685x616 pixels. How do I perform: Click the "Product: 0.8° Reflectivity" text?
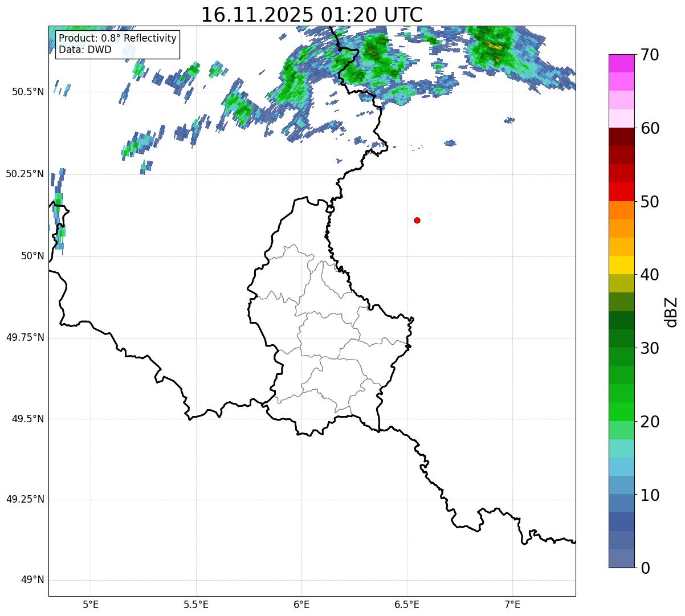pyautogui.click(x=118, y=38)
